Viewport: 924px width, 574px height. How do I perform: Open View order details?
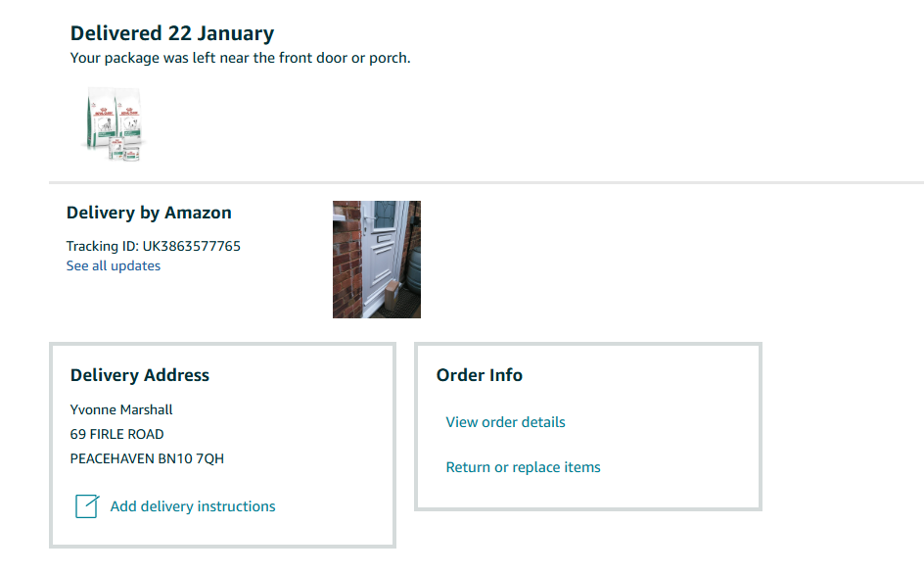[x=505, y=422]
